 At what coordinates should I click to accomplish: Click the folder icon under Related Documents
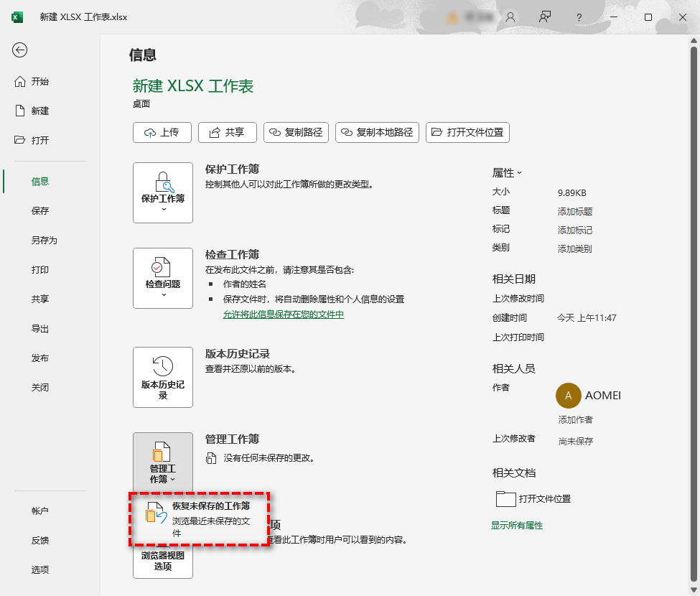506,499
